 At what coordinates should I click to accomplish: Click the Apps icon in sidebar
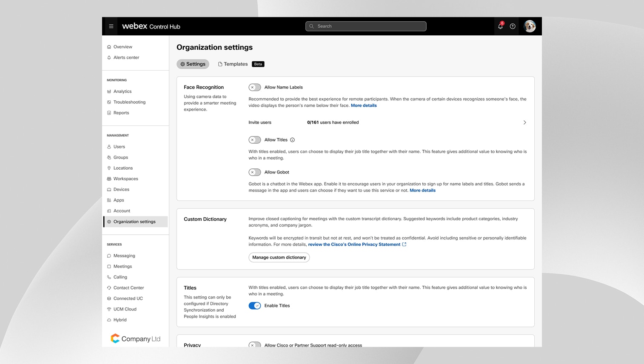click(109, 200)
